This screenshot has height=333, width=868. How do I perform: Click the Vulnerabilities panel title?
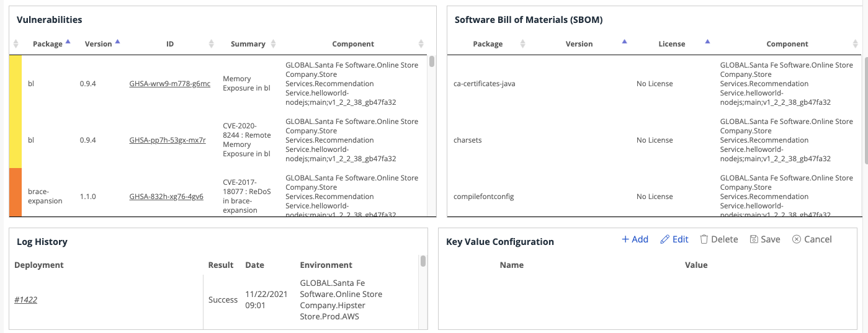pos(50,20)
